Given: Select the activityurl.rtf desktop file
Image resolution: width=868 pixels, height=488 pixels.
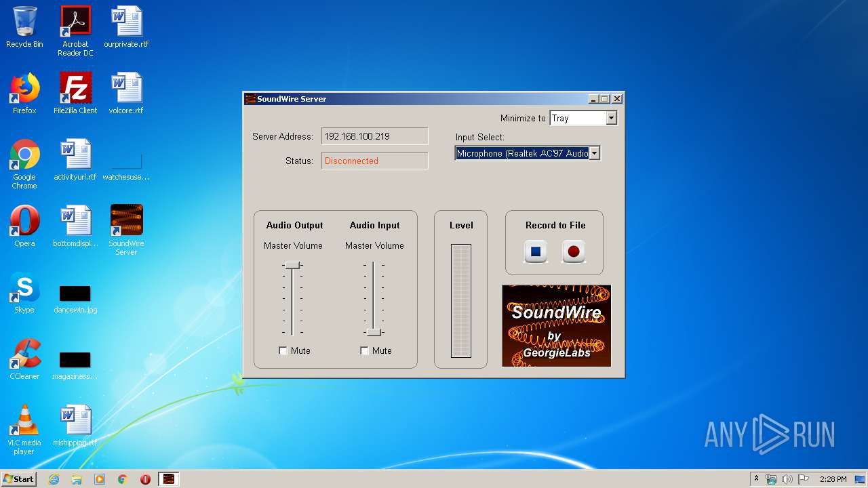Looking at the screenshot, I should [x=75, y=160].
